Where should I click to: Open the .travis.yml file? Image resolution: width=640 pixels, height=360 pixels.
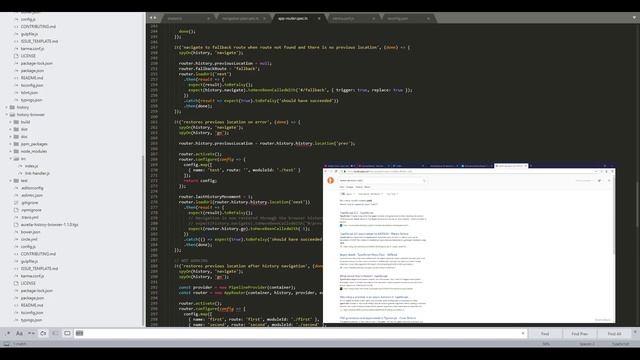(29, 218)
